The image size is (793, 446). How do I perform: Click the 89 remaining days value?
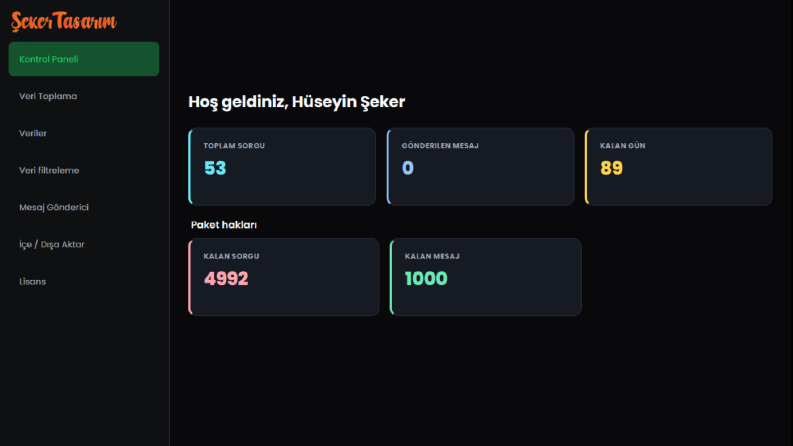pos(611,168)
